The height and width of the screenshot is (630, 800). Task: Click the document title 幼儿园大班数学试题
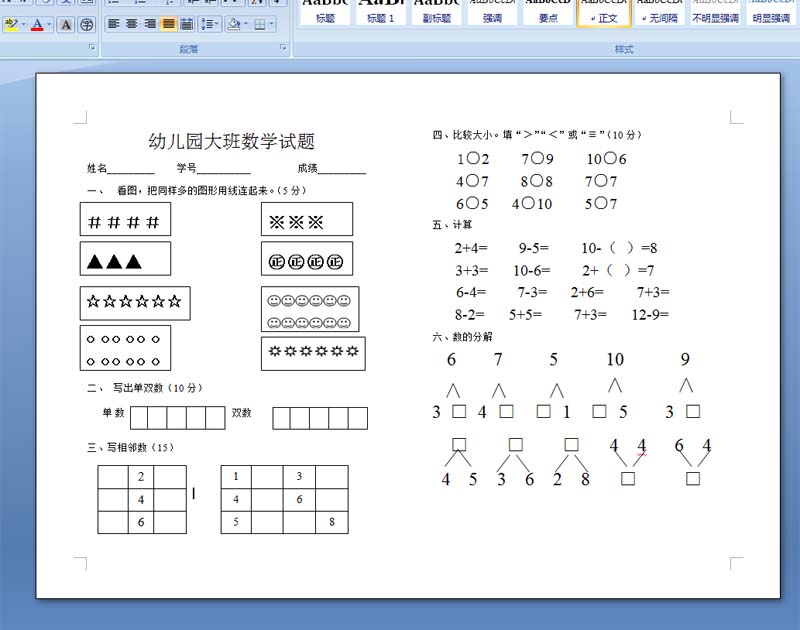pos(232,141)
